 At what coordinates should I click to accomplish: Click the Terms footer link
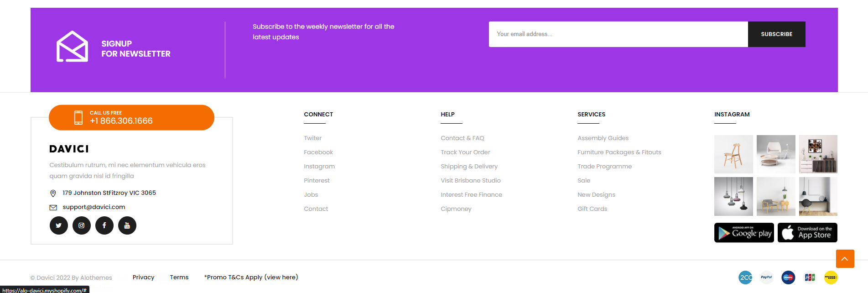179,277
